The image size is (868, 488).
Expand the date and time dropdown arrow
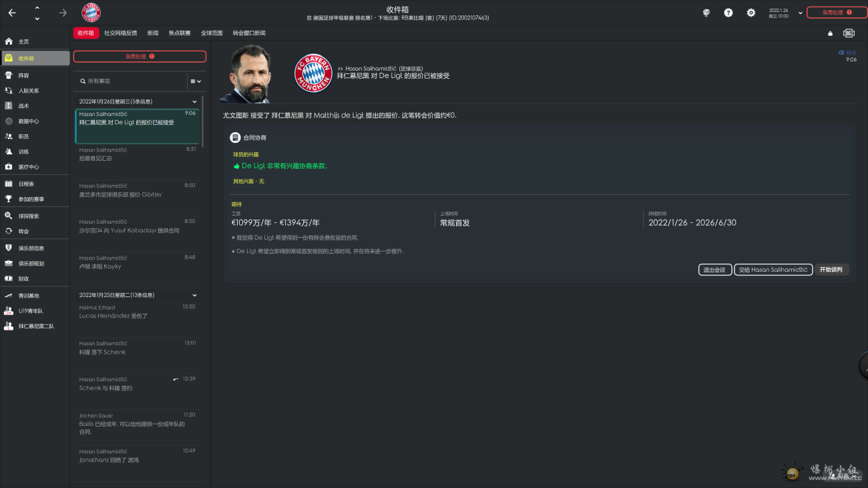800,13
